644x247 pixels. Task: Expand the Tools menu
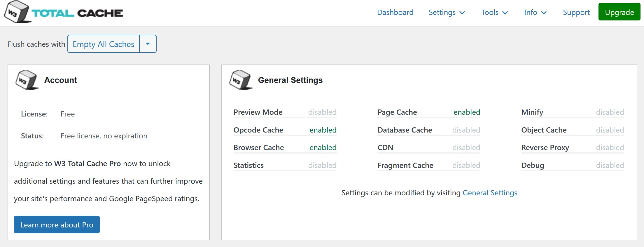pos(494,12)
